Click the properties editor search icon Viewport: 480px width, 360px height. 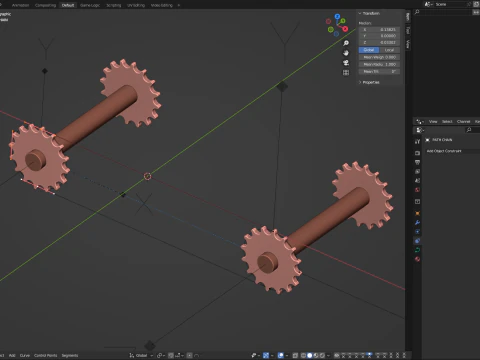469,130
